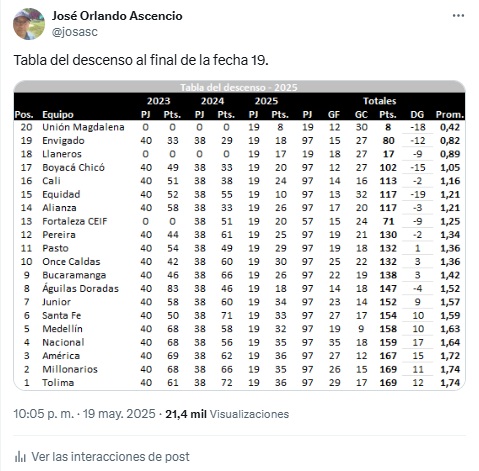Open the 10:05 p. m. timestamp link
Viewport: 479px width, 471px height.
(43, 414)
